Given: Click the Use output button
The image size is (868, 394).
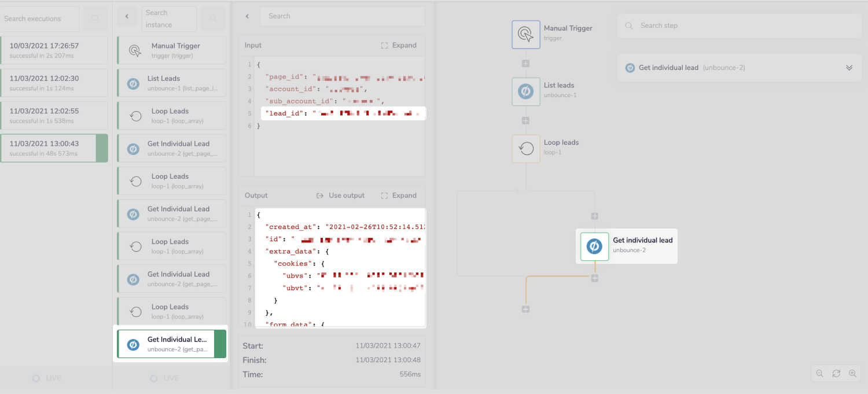Looking at the screenshot, I should click(x=340, y=196).
